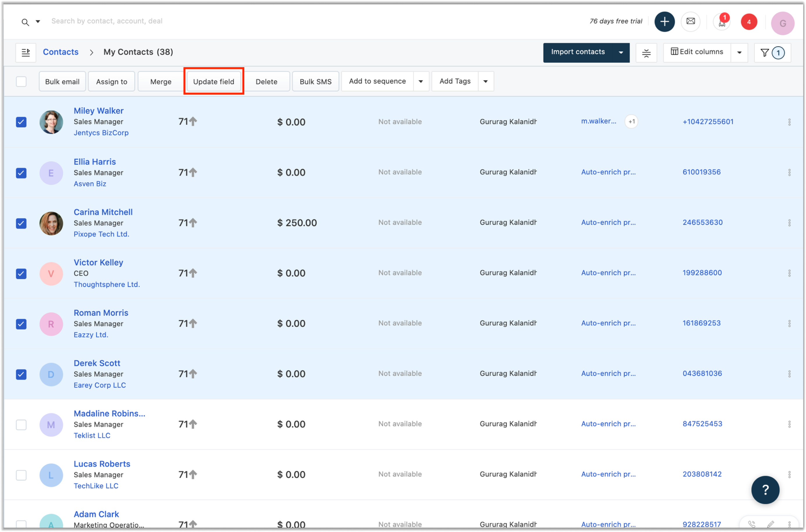Screen dimensions: 806x532
Task: Click the Contacts breadcrumb link
Action: [x=61, y=51]
